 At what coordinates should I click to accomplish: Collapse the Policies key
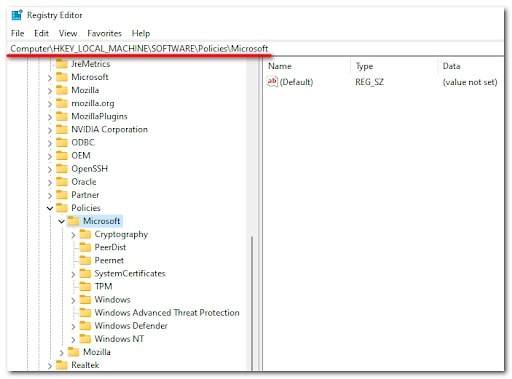(50, 208)
